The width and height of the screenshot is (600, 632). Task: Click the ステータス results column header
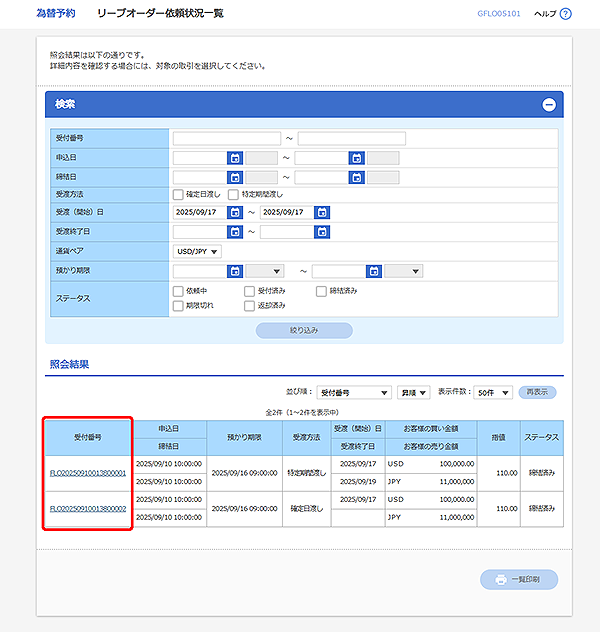click(542, 438)
